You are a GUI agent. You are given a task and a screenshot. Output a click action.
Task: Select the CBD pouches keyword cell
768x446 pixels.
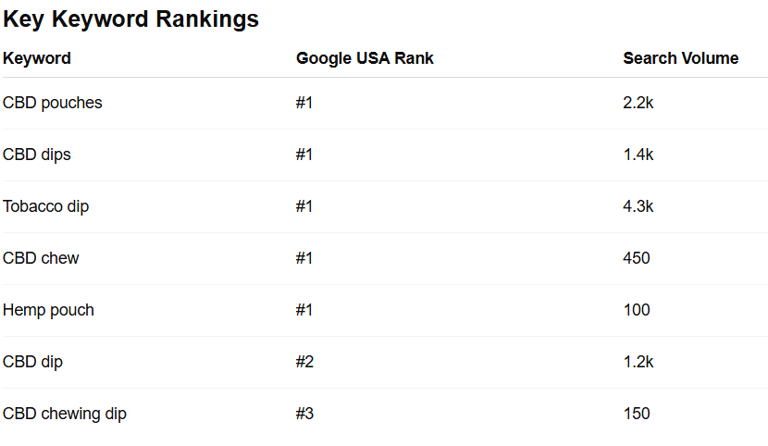(52, 103)
